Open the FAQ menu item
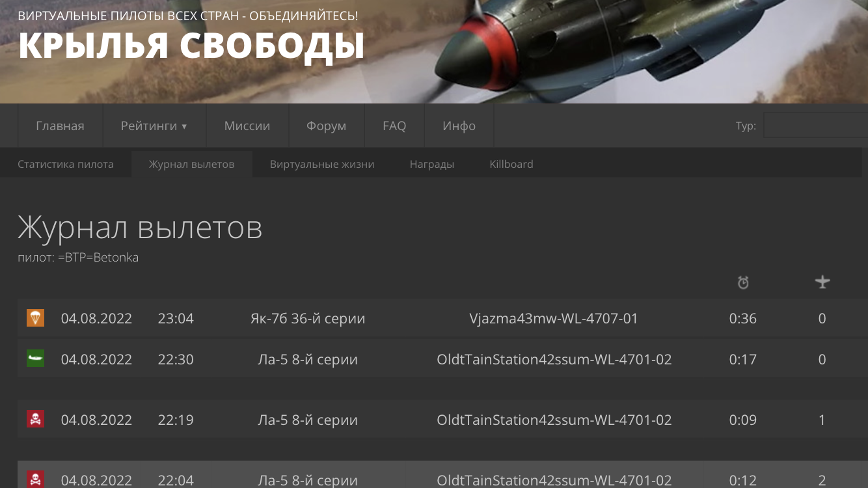 [394, 126]
